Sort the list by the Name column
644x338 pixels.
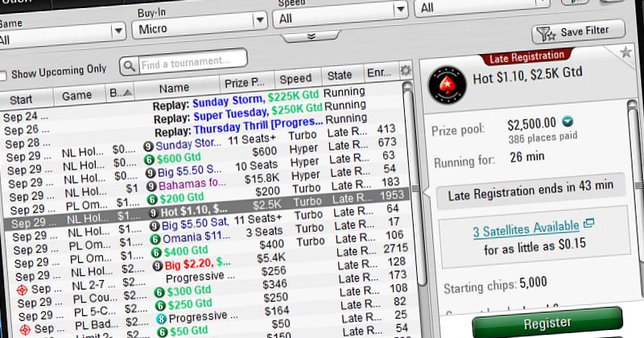[174, 87]
